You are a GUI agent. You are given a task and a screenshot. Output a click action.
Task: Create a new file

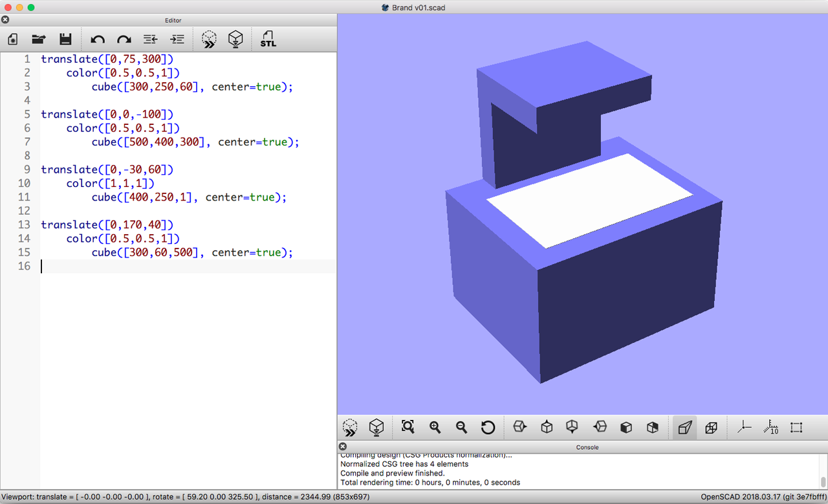click(12, 39)
